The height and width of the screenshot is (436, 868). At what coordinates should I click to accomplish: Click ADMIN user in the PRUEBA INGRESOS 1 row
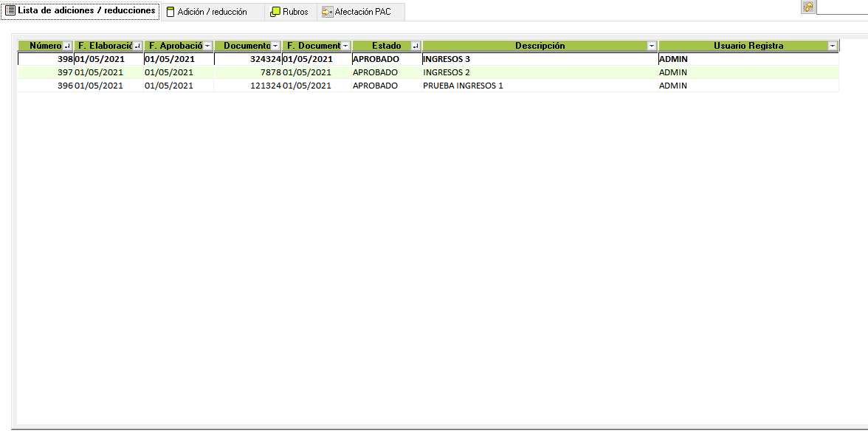pos(748,86)
